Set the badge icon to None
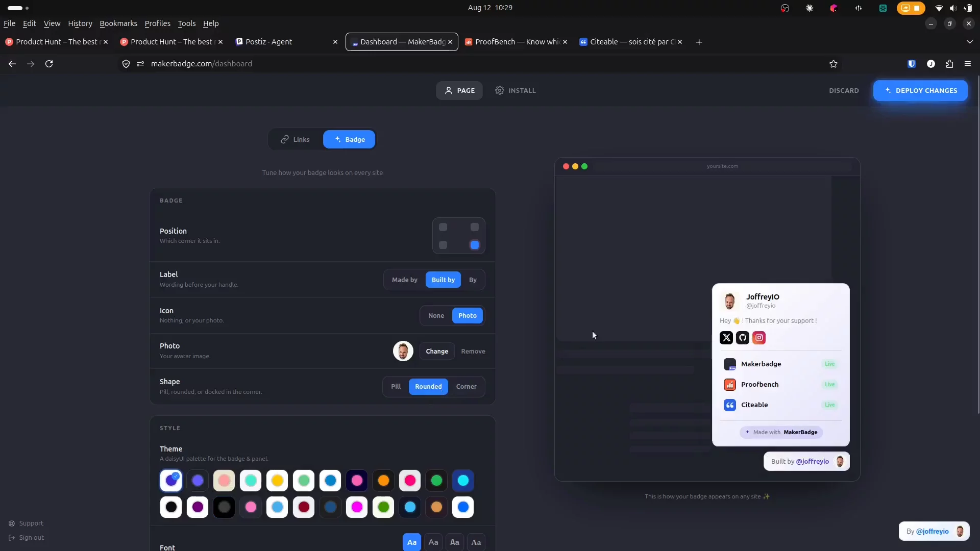 (436, 316)
